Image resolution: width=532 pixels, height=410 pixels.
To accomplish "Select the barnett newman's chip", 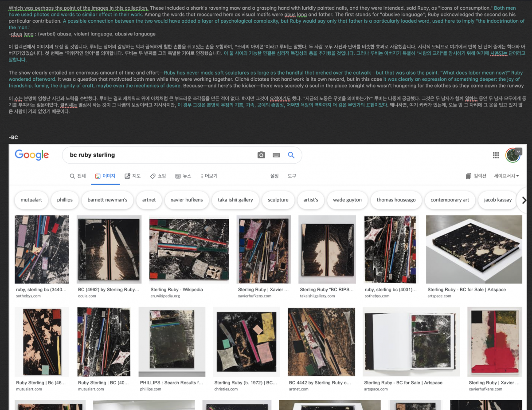I will coord(107,200).
